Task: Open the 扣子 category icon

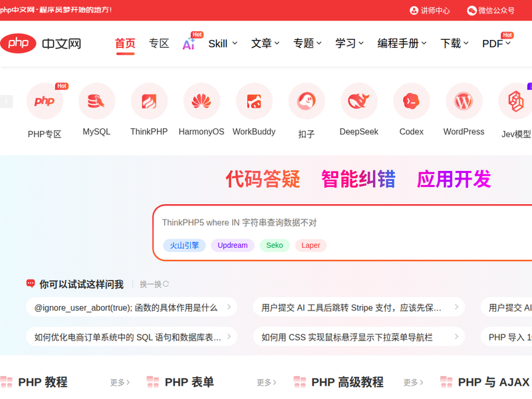Action: (307, 101)
